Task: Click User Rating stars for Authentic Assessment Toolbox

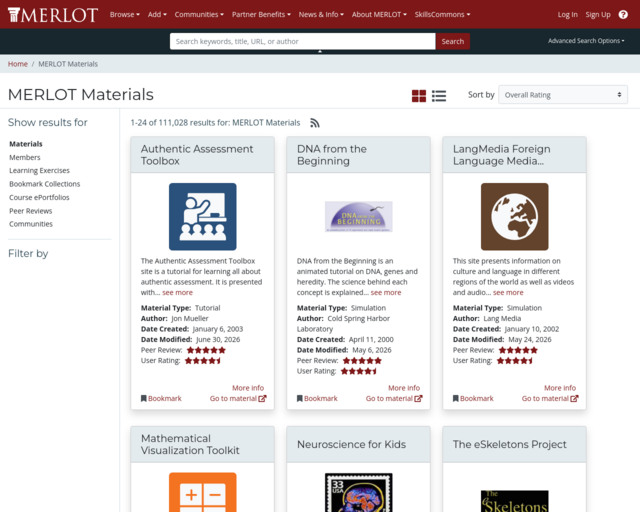Action: [203, 361]
